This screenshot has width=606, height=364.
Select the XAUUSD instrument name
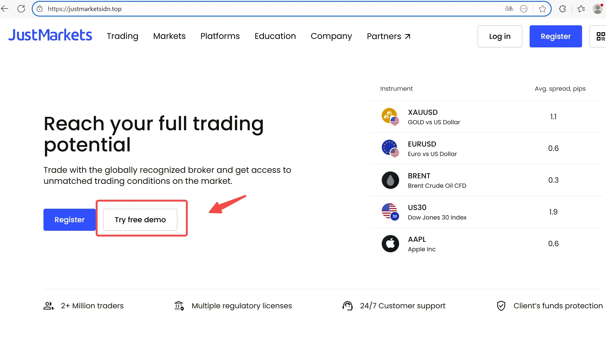pos(423,112)
